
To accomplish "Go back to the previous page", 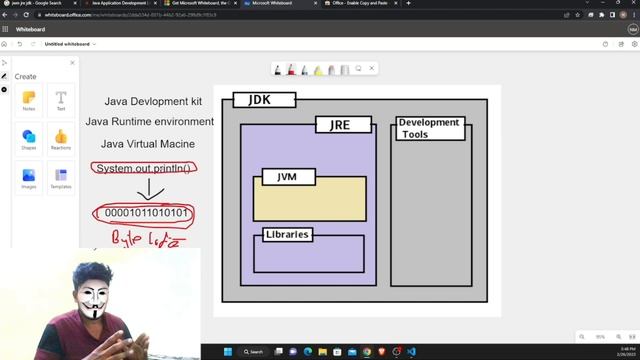I will tap(5, 15).
